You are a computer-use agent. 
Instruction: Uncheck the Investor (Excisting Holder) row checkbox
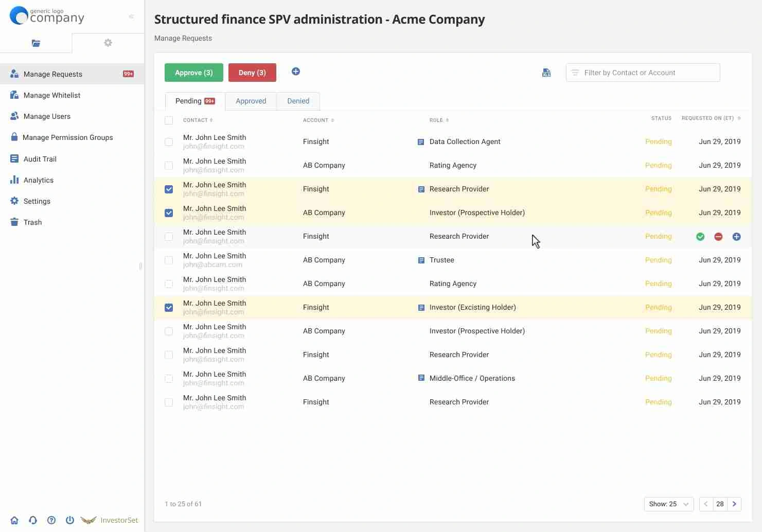(x=169, y=308)
